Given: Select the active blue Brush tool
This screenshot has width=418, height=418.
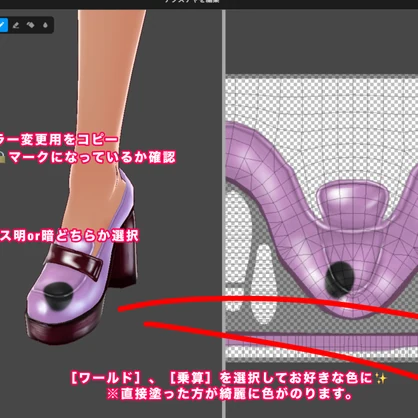Looking at the screenshot, I should click(3, 25).
